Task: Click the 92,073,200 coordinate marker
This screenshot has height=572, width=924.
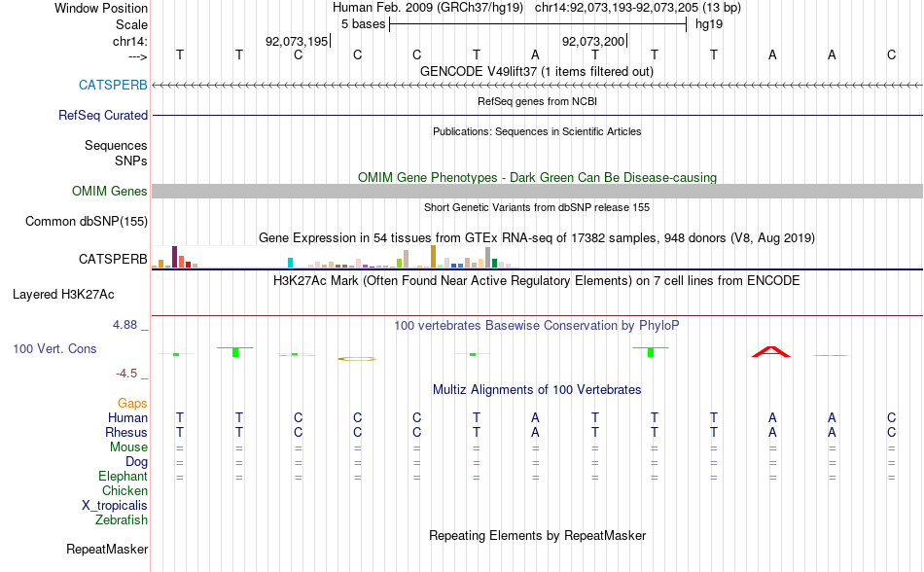Action: 593,41
